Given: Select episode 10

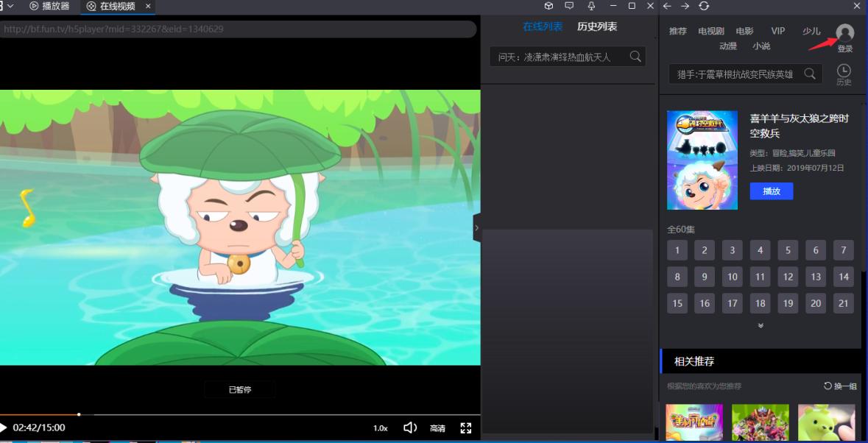Looking at the screenshot, I should tap(733, 277).
